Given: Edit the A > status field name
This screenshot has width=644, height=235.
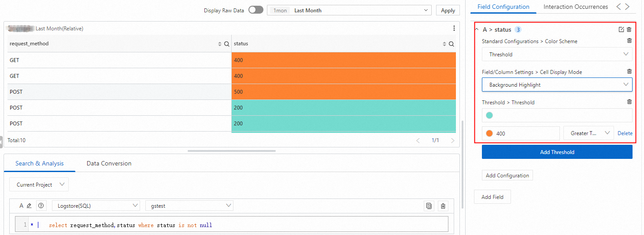Looking at the screenshot, I should [621, 29].
